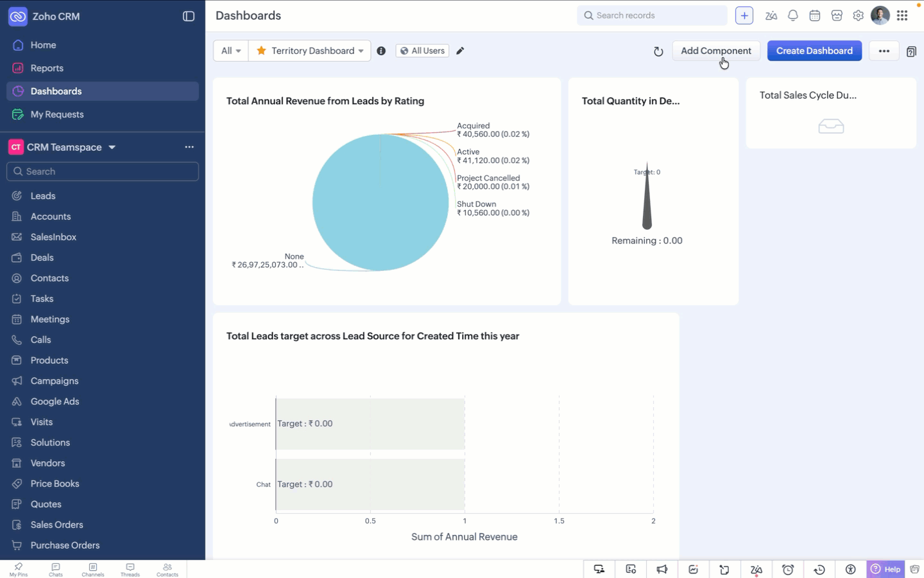Click the refresh dashboard icon

click(x=658, y=51)
